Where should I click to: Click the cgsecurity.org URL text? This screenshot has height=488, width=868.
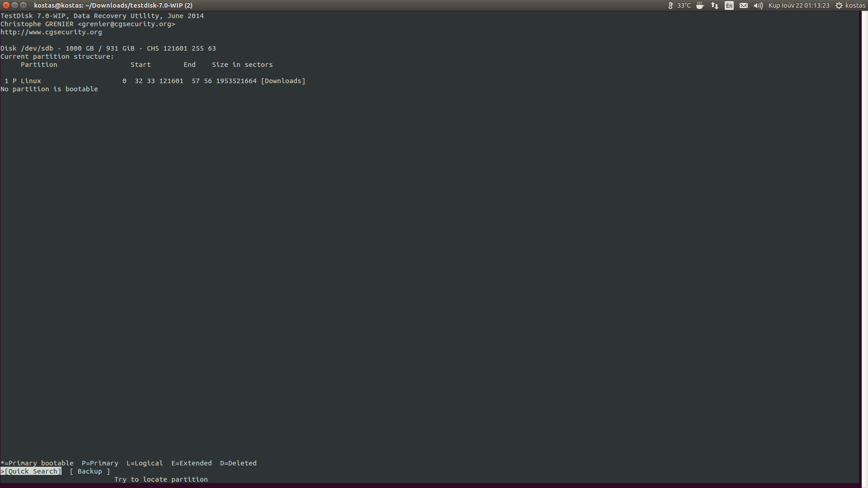point(51,32)
